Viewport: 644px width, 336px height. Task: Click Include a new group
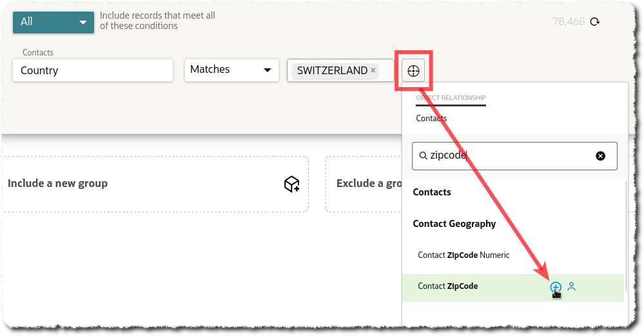tap(58, 184)
